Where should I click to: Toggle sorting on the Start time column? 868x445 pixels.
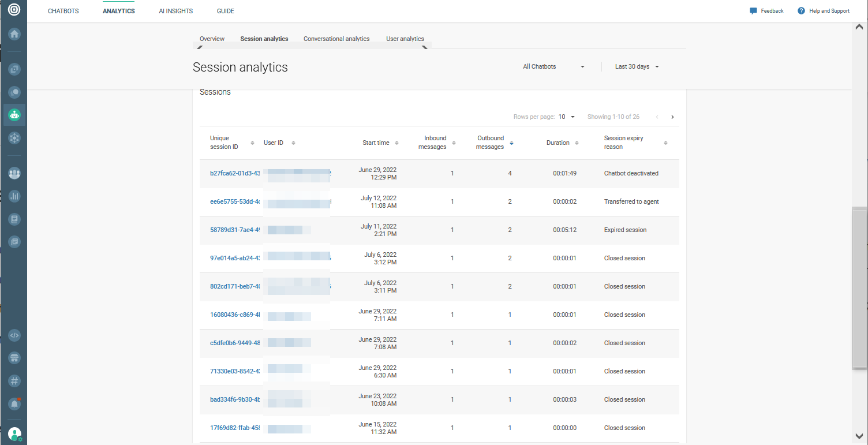pos(396,143)
